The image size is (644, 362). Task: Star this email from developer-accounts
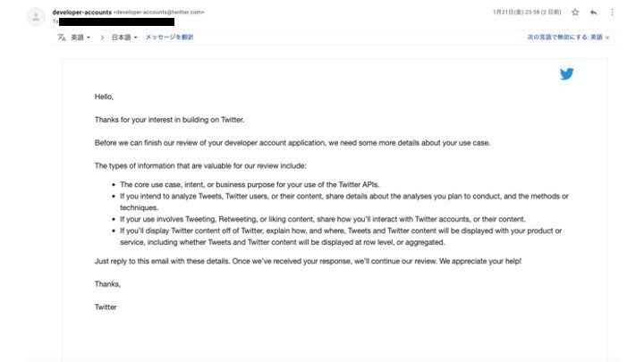(575, 13)
